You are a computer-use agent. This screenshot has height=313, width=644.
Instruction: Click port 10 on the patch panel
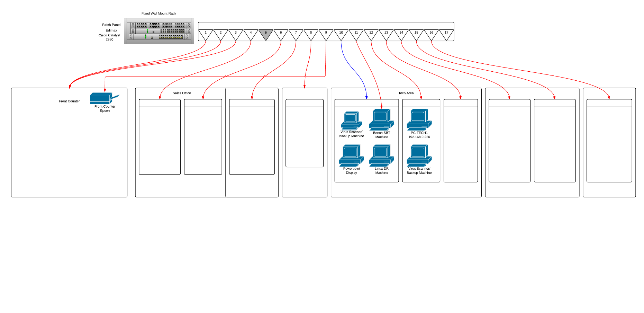341,35
